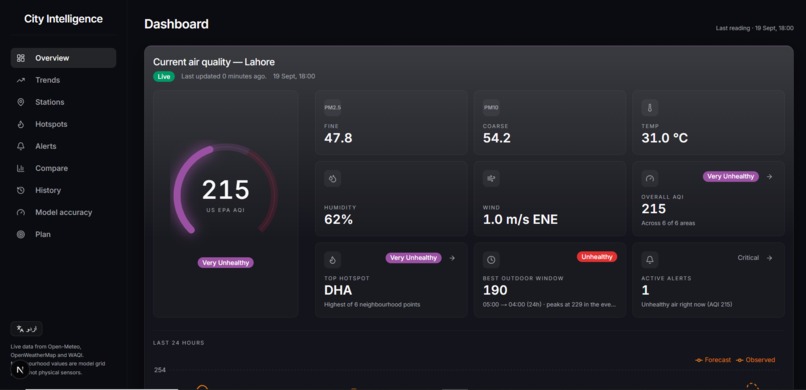Click the 1.0 m/s ENE wind value

tap(520, 219)
